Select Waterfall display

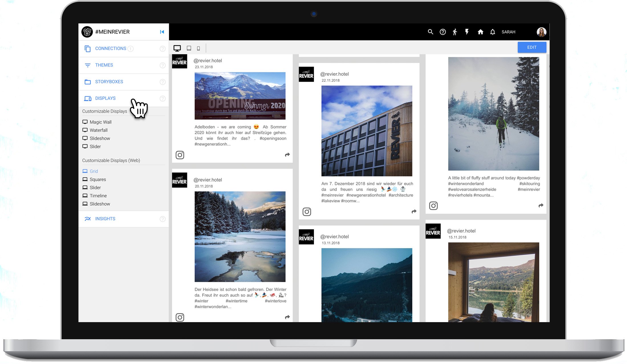pos(95,130)
